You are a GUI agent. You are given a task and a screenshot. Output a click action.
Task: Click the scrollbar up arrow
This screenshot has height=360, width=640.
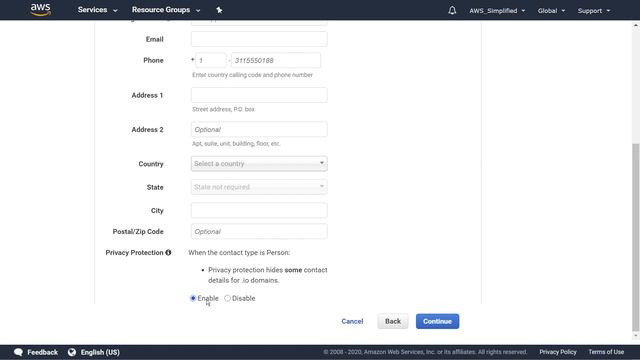coord(636,25)
